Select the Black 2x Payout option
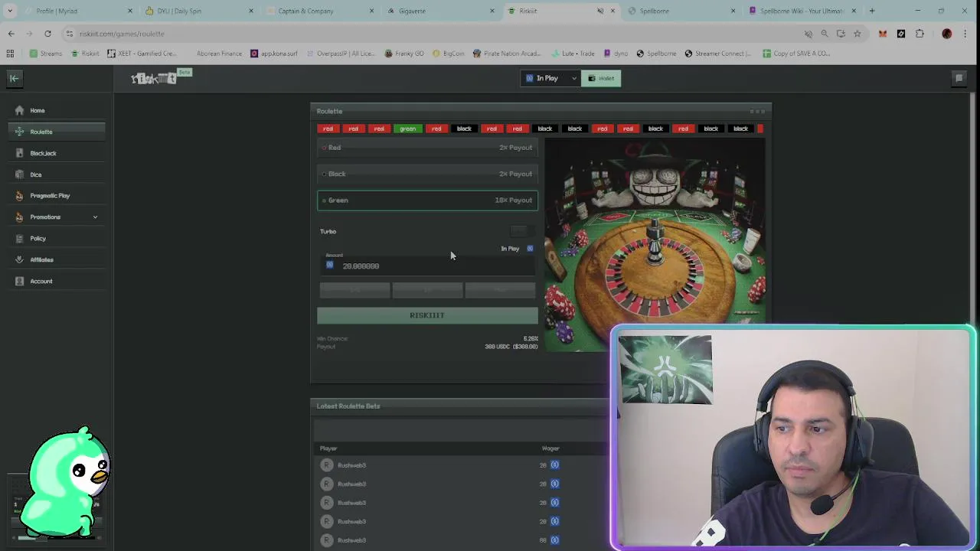This screenshot has width=980, height=551. pyautogui.click(x=427, y=174)
